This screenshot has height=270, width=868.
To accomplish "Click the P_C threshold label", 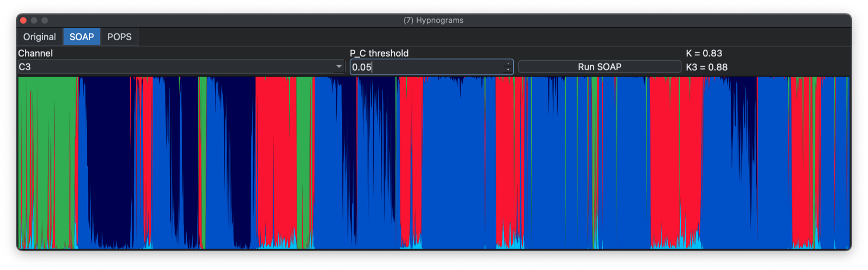I will coord(379,53).
